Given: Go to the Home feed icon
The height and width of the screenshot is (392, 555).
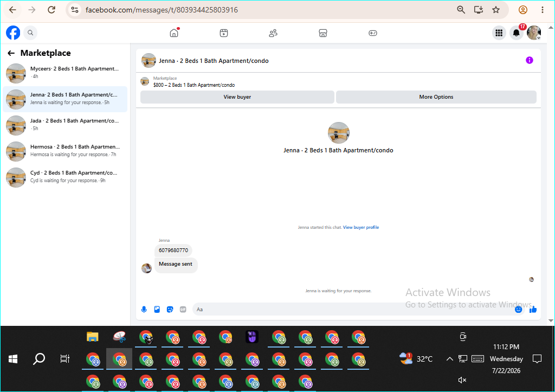Looking at the screenshot, I should 174,33.
